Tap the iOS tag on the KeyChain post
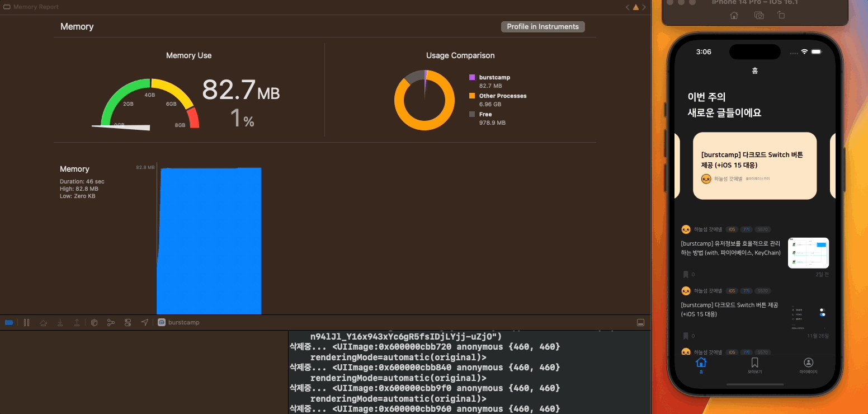The width and height of the screenshot is (868, 414). 732,229
